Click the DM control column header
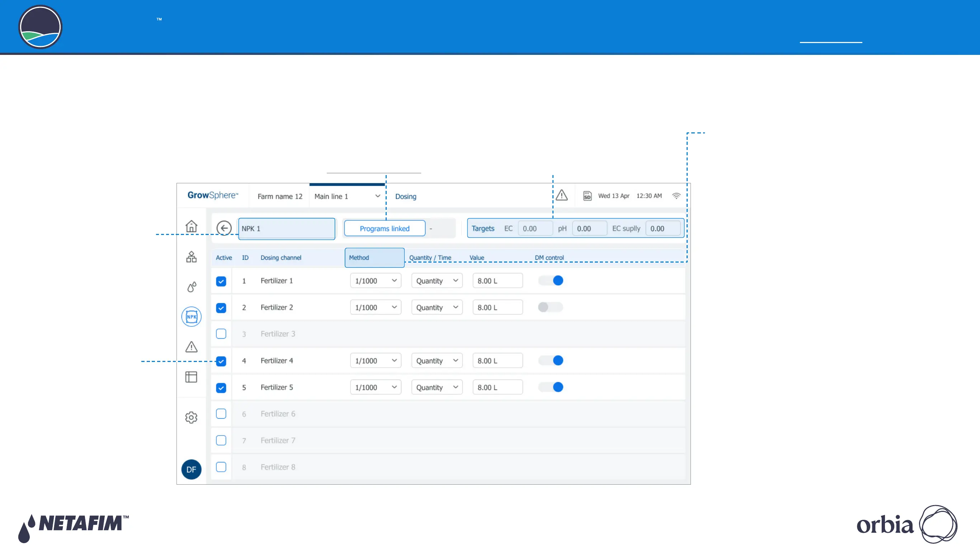The width and height of the screenshot is (980, 551). 549,258
